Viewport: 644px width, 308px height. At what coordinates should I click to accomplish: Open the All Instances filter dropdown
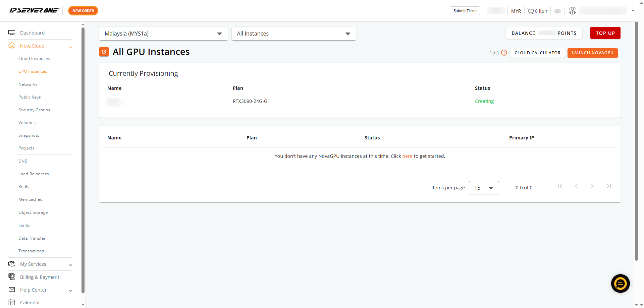[x=293, y=34]
